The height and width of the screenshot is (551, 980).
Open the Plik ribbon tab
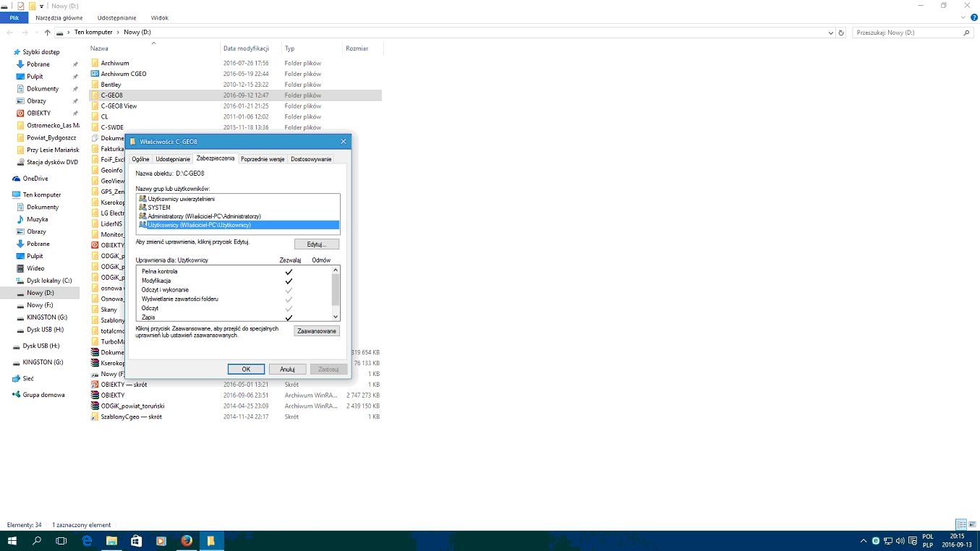coord(14,17)
